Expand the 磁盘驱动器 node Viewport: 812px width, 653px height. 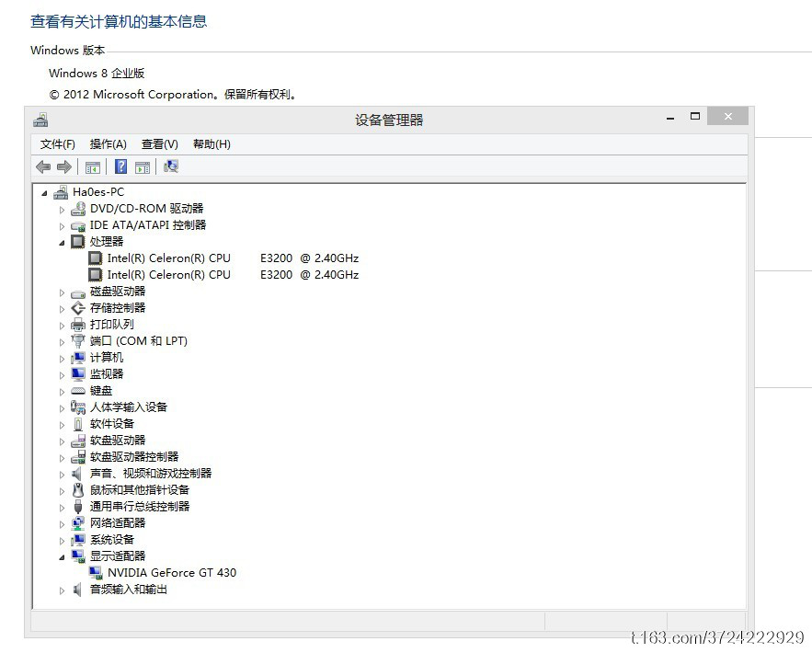coord(62,292)
